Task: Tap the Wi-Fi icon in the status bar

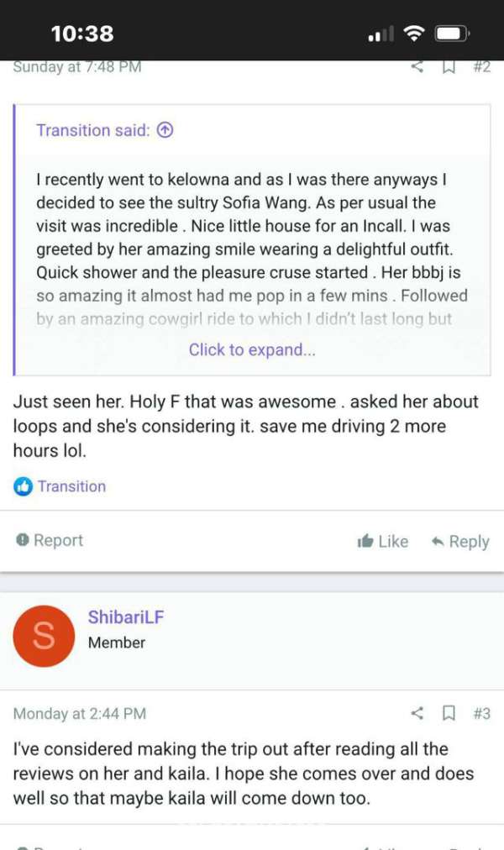Action: pos(413,34)
